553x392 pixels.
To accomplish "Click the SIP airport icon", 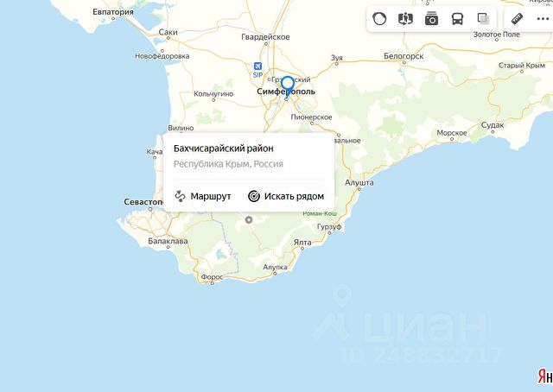I will (257, 66).
